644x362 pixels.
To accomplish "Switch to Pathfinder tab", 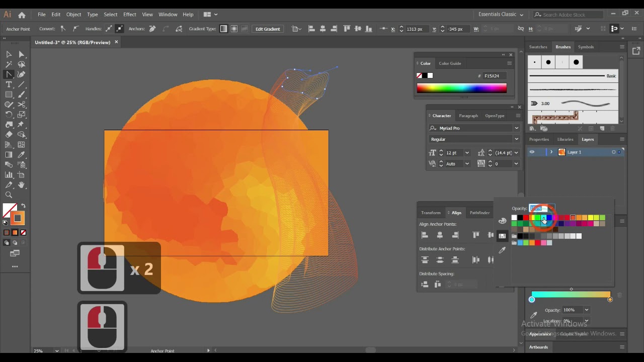I will [x=479, y=213].
